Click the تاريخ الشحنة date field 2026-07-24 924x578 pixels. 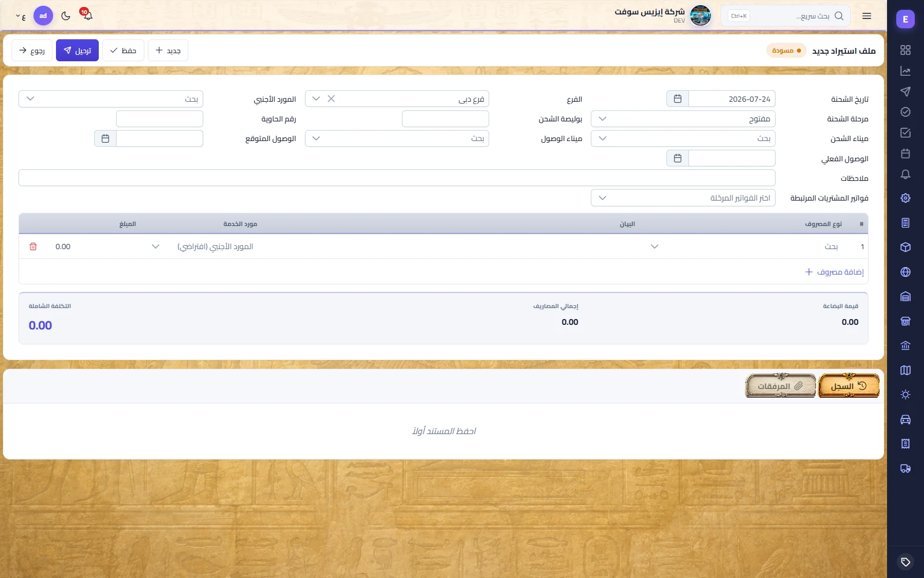pos(732,99)
